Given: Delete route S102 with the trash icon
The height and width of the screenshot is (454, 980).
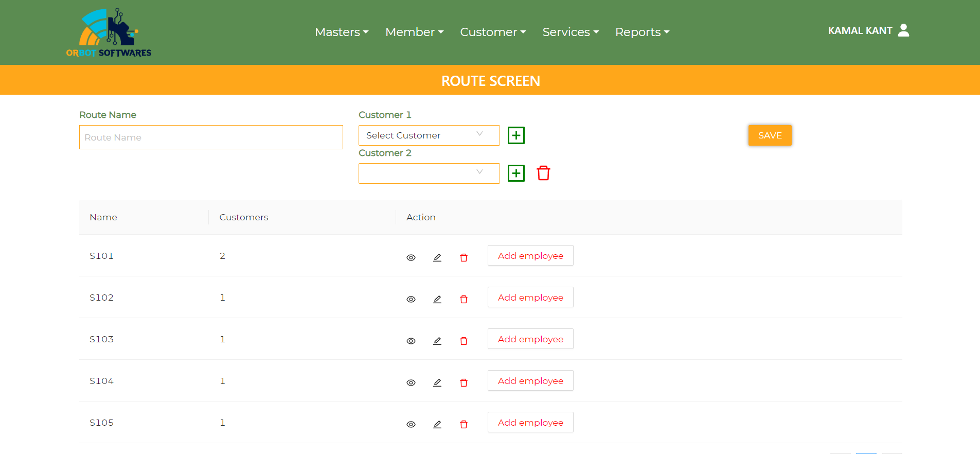Looking at the screenshot, I should (464, 299).
